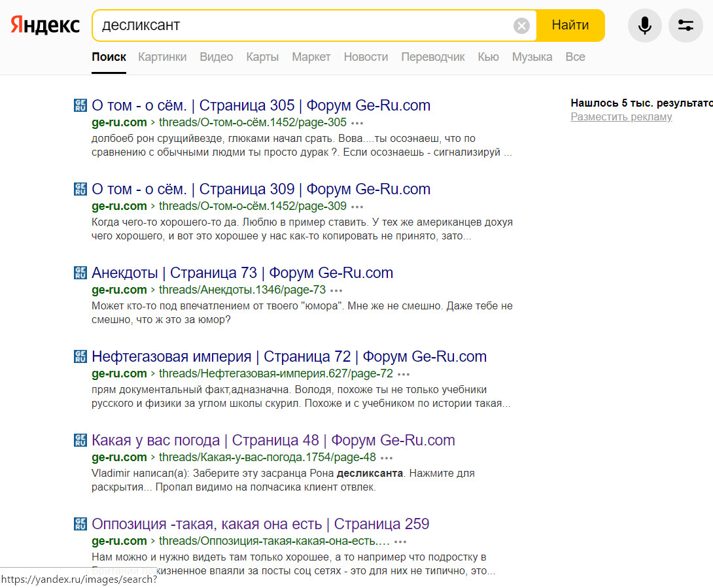Click favicon beside Какая у вас погода result

(80, 440)
